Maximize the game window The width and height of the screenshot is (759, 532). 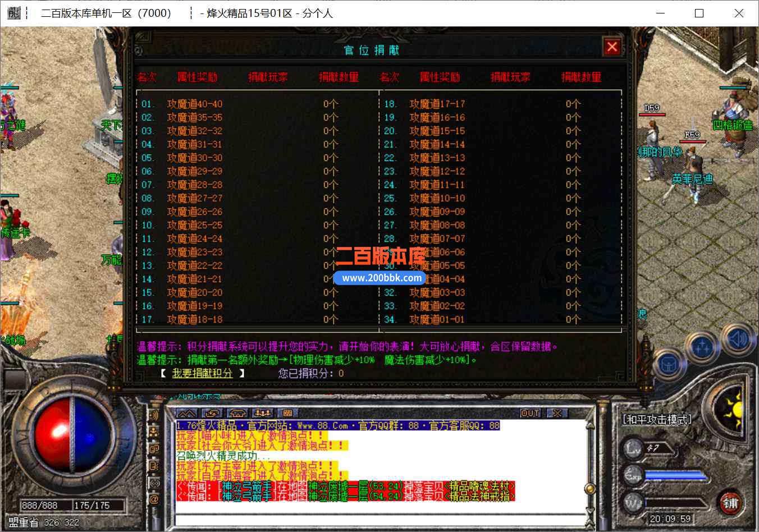tap(699, 13)
